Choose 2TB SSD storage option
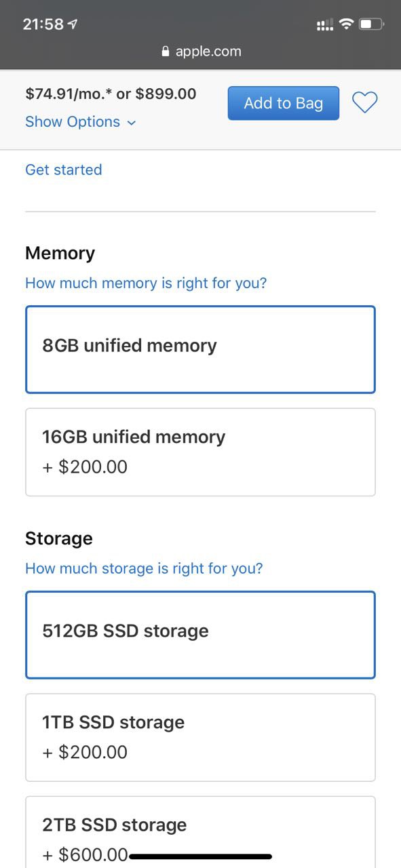Image resolution: width=401 pixels, height=868 pixels. pos(200,832)
